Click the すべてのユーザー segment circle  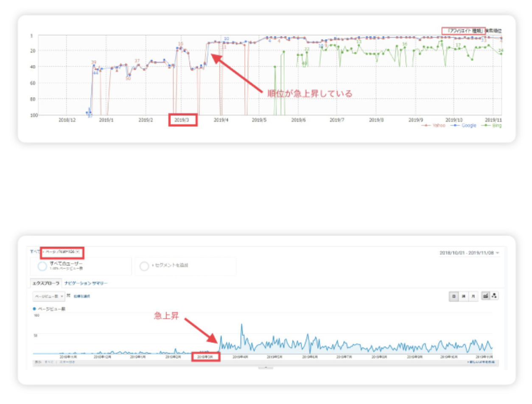(42, 266)
